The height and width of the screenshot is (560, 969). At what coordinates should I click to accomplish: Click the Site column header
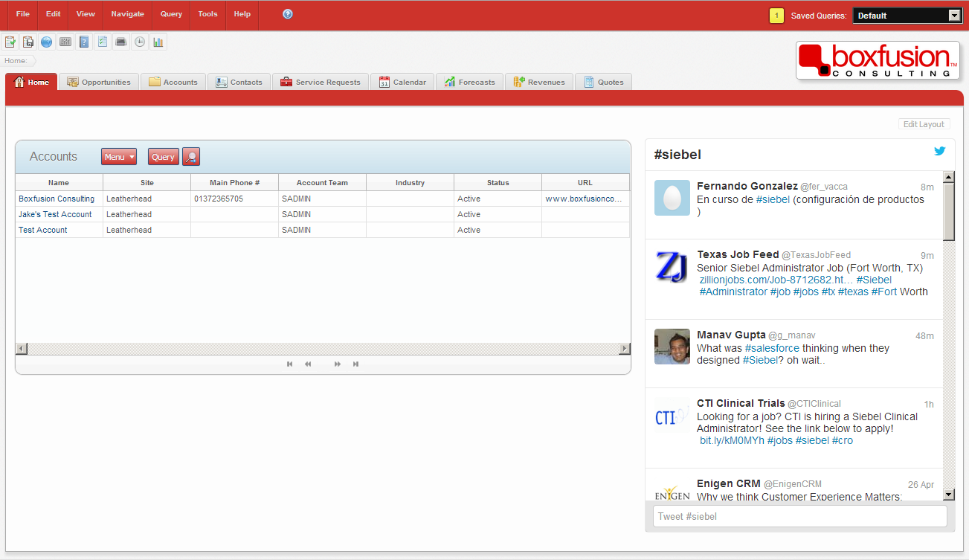point(147,183)
